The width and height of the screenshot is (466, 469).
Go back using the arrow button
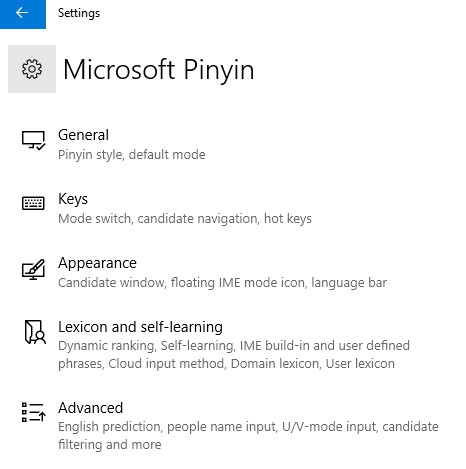coord(23,14)
